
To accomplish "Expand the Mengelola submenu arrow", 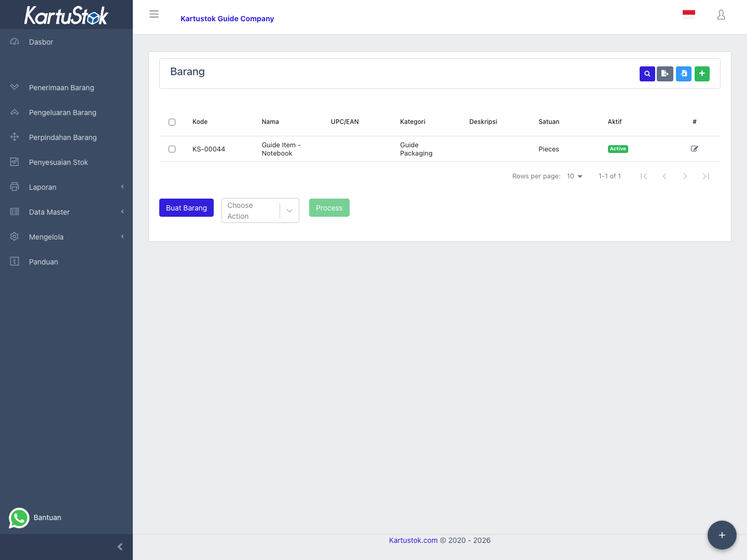I will click(122, 236).
